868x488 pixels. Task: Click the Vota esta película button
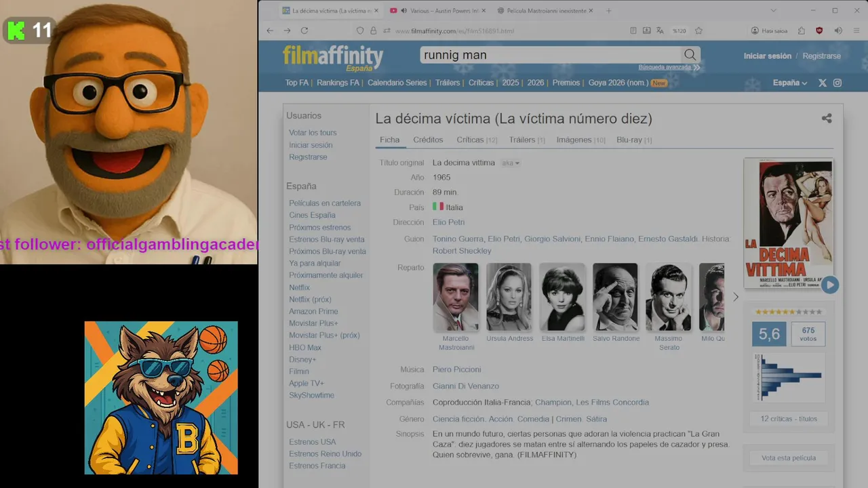(x=789, y=457)
